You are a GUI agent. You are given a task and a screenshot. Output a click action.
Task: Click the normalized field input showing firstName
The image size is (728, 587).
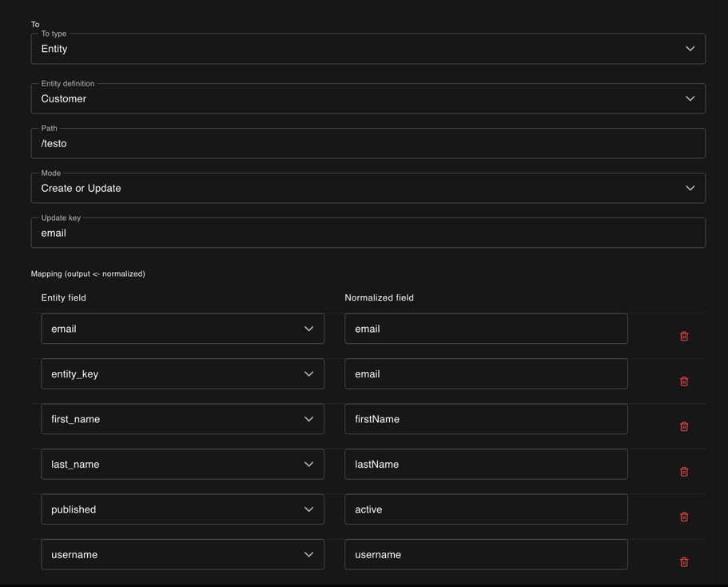point(485,418)
